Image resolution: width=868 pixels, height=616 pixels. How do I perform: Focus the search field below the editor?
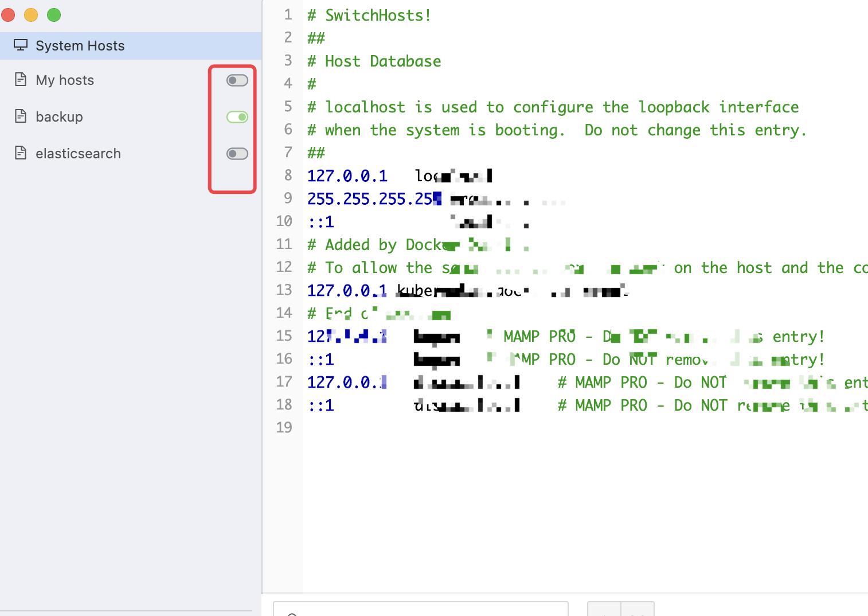click(x=421, y=609)
